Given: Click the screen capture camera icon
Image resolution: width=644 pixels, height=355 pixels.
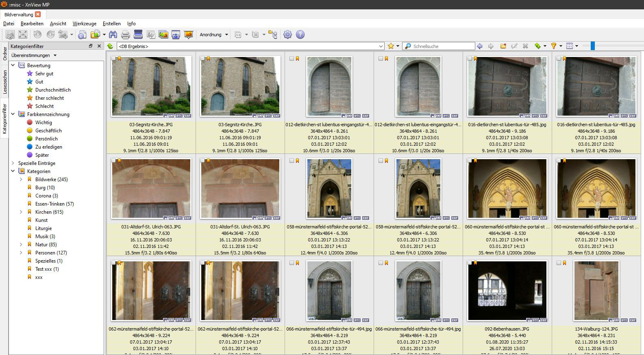Looking at the screenshot, I should [176, 35].
